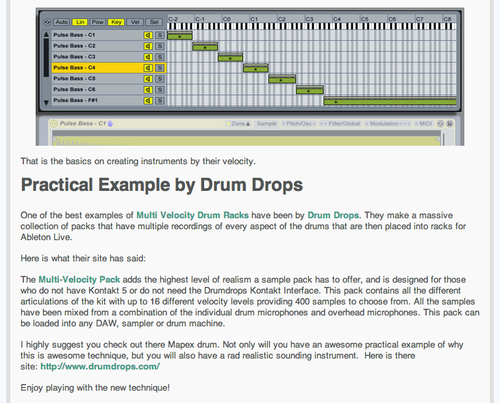Switch to the MIDI tab

pyautogui.click(x=423, y=124)
